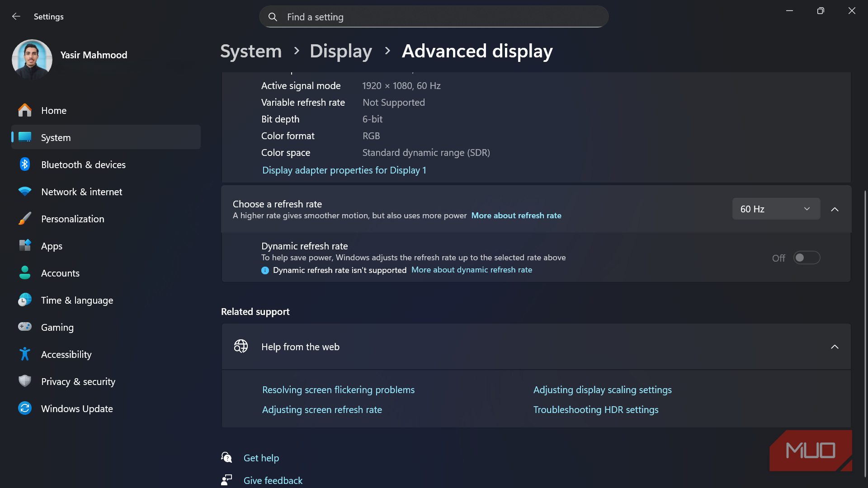The image size is (868, 488).
Task: Collapse the Help from the web section
Action: [x=835, y=347]
